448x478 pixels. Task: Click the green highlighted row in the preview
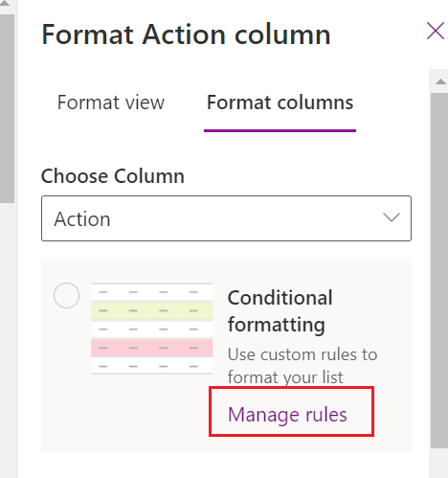click(152, 310)
